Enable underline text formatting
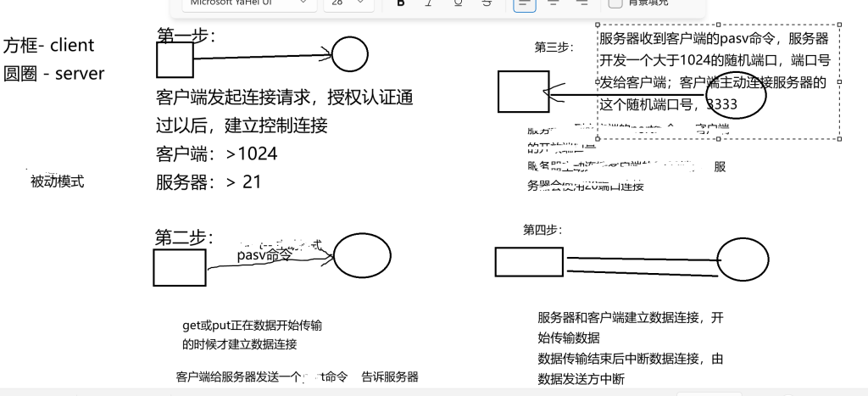Image resolution: width=868 pixels, height=396 pixels. 459,3
